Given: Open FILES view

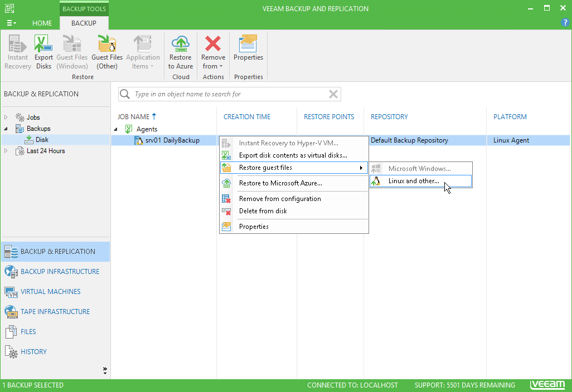Looking at the screenshot, I should [55, 331].
